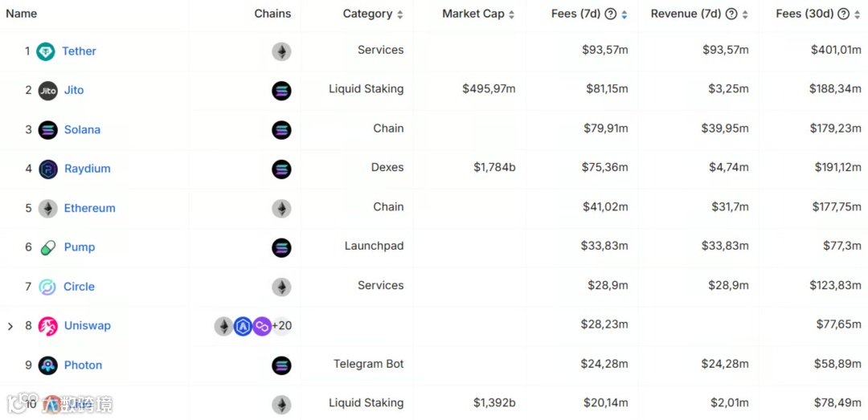Click the Pump pill icon
Screen dimensions: 868x420
coord(48,247)
